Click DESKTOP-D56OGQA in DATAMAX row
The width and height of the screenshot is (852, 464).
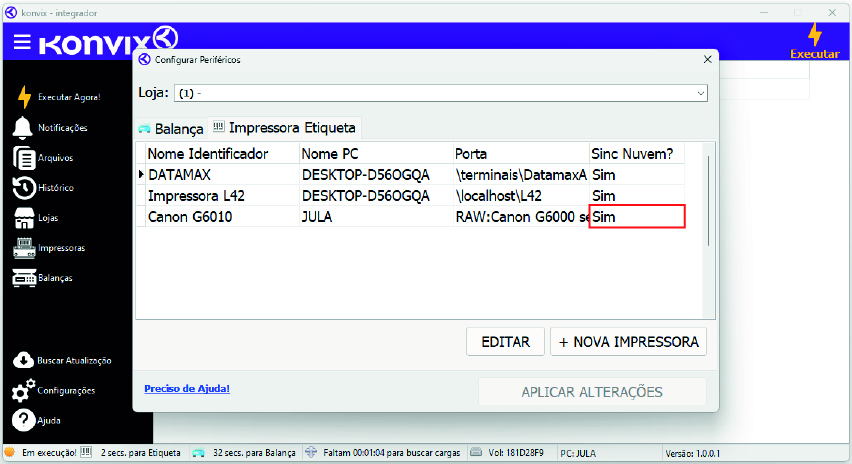click(x=376, y=175)
